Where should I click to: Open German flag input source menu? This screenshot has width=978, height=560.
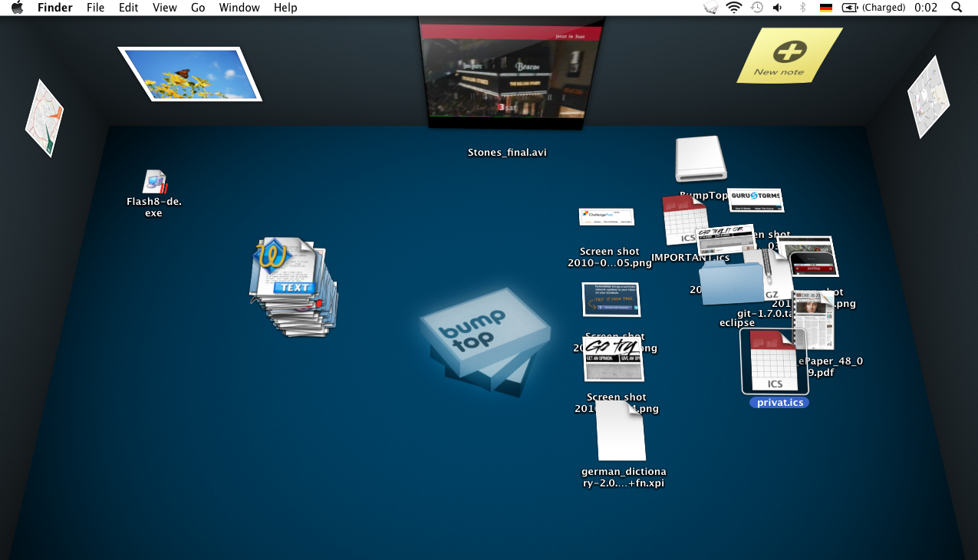pos(826,8)
